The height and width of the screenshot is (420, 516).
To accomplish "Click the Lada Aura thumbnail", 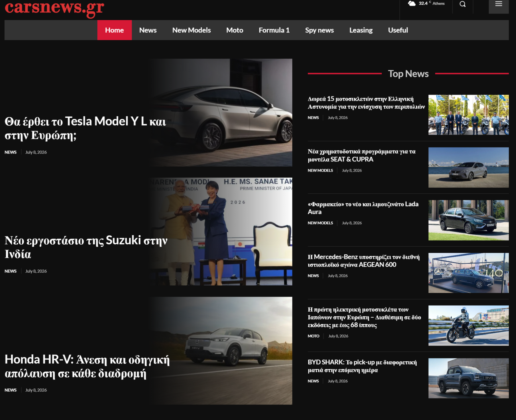I will (469, 220).
